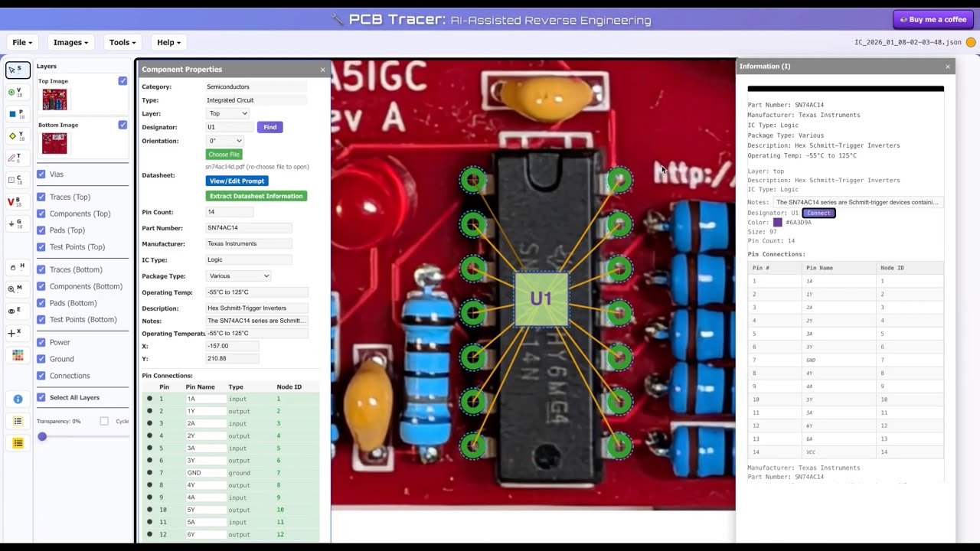Click the orange status dot beside file name
Viewport: 980px width, 551px height.
(x=971, y=42)
